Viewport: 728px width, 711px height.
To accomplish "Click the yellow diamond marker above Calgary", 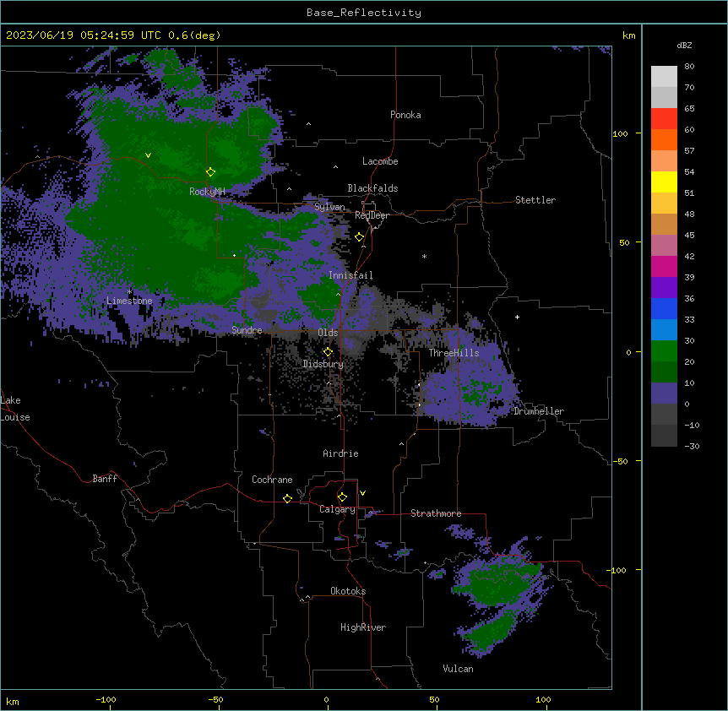I will click(x=342, y=497).
